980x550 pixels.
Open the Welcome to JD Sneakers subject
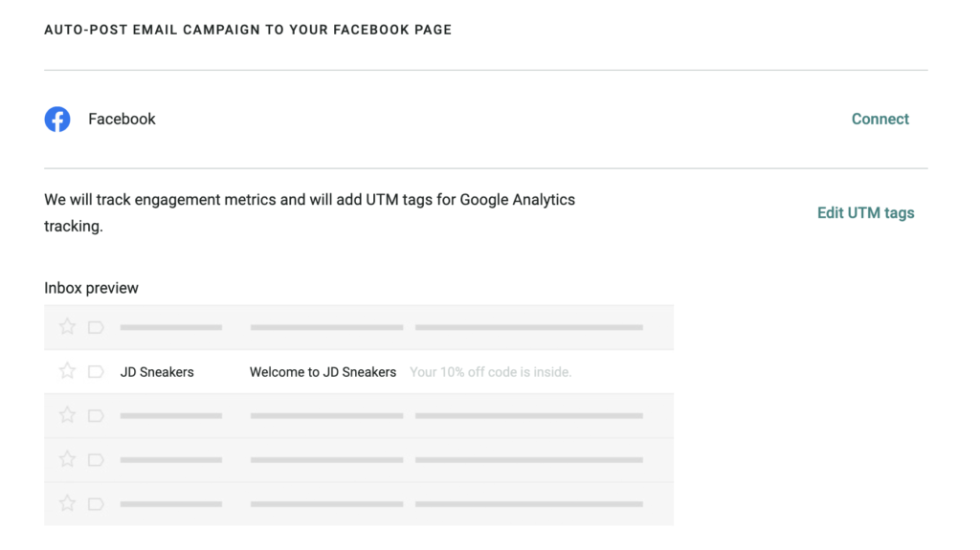pyautogui.click(x=323, y=372)
